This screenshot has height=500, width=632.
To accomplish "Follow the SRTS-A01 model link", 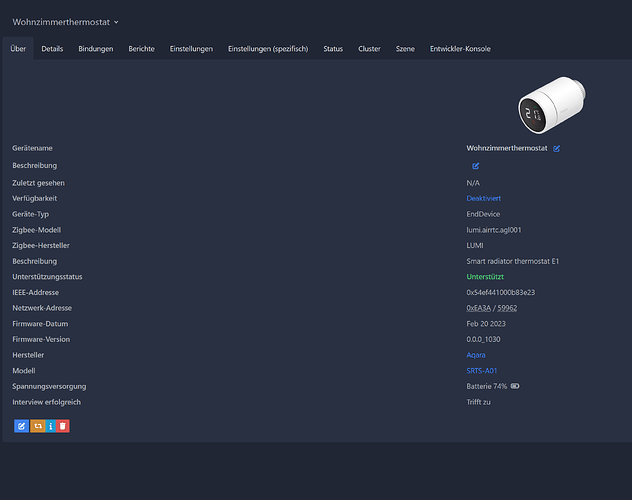I will (x=482, y=370).
